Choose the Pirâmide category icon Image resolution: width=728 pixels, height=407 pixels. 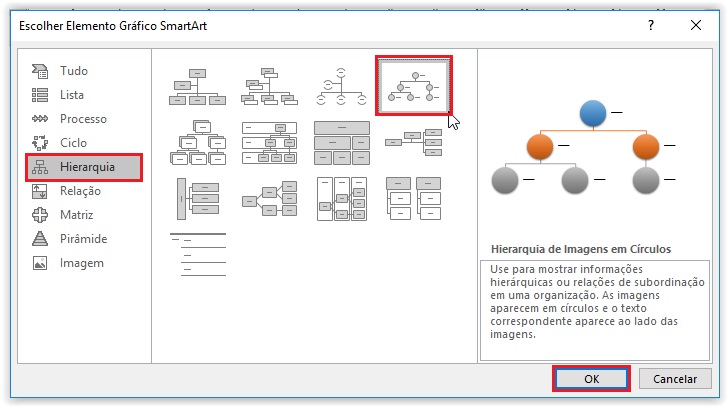(x=40, y=239)
